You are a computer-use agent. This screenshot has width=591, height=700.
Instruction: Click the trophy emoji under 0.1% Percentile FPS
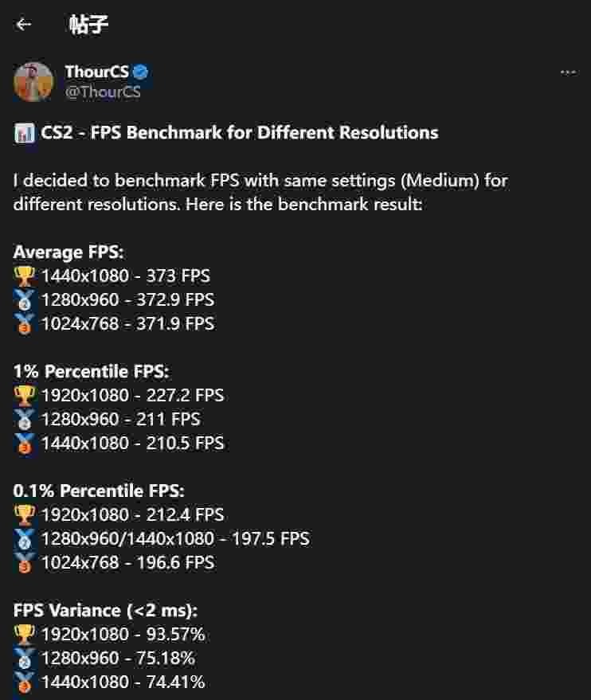click(23, 514)
